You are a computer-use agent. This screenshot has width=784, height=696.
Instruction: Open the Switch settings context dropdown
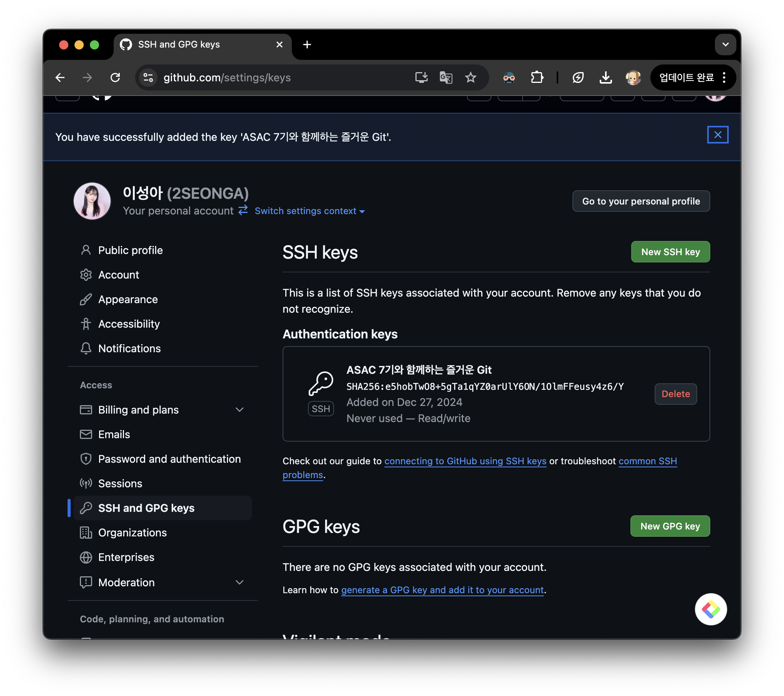tap(309, 211)
